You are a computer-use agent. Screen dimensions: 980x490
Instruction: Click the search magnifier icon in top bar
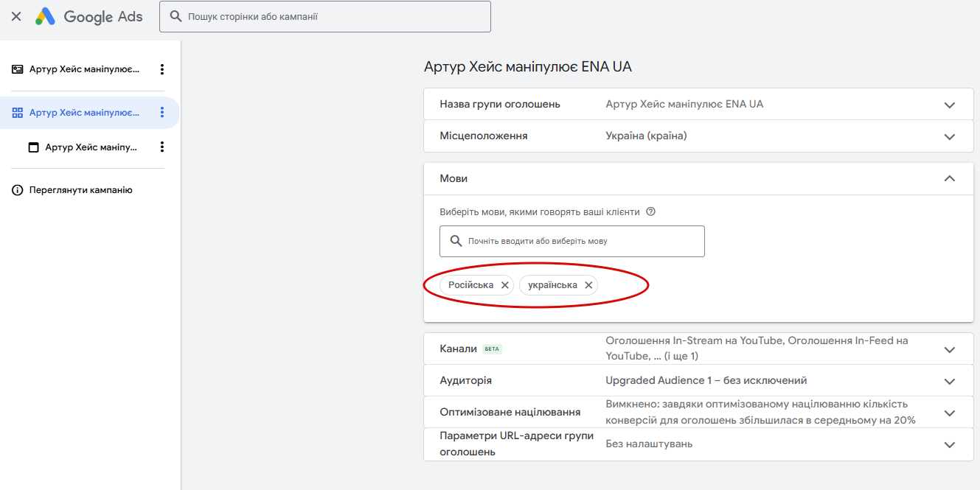coord(176,16)
